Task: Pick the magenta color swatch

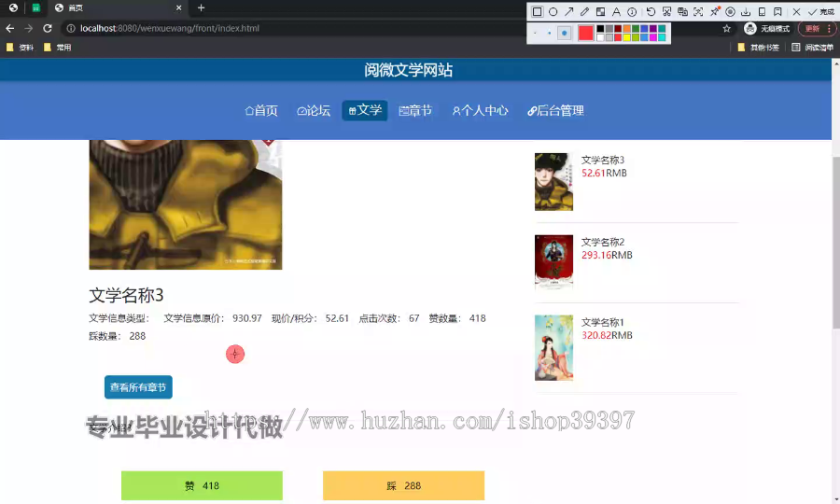Action: [x=653, y=37]
